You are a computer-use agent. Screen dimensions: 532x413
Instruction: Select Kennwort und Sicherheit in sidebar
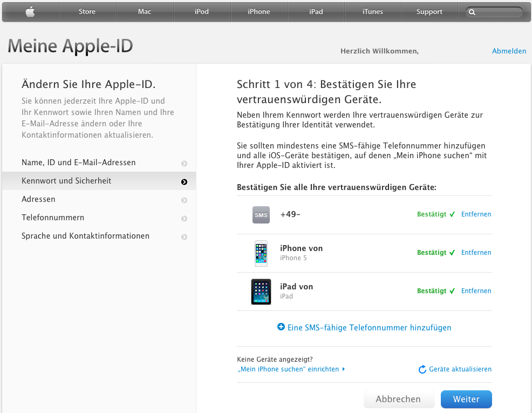[x=99, y=181]
